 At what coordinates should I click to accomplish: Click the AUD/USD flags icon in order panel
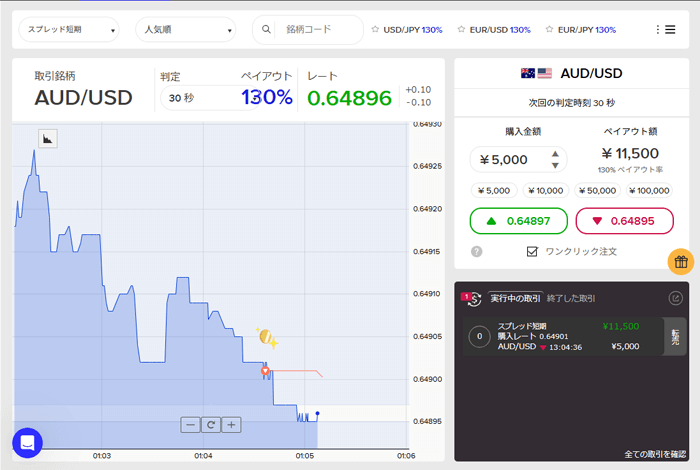pyautogui.click(x=537, y=73)
